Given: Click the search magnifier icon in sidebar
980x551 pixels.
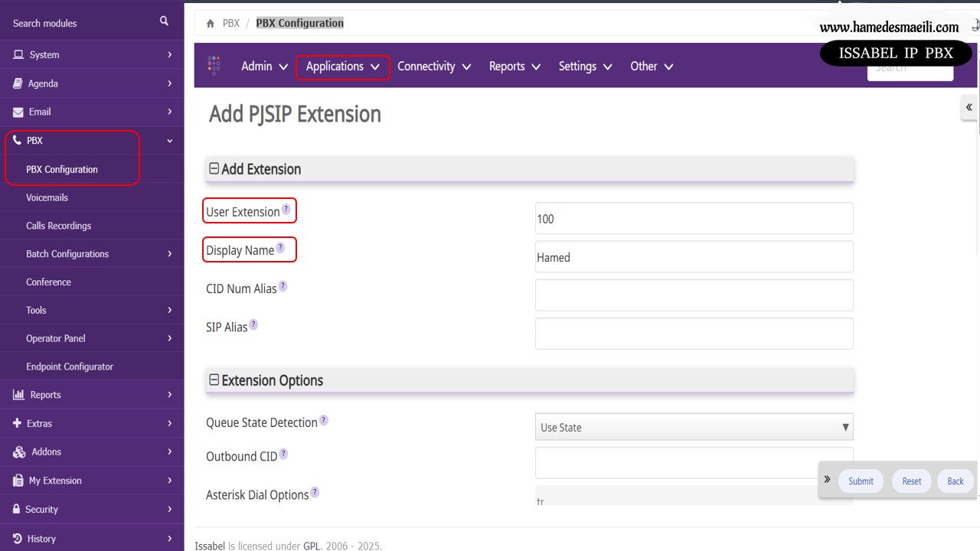Looking at the screenshot, I should click(164, 21).
